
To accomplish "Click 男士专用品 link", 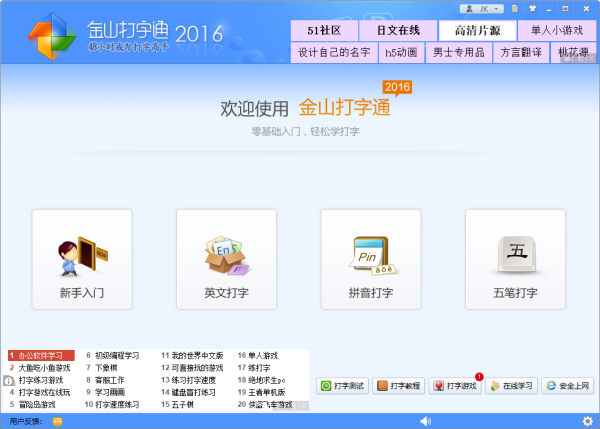I will pos(459,52).
